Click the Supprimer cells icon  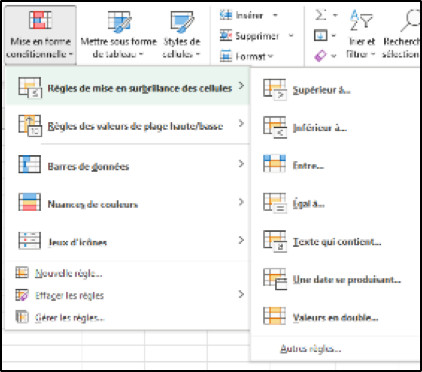click(x=226, y=35)
